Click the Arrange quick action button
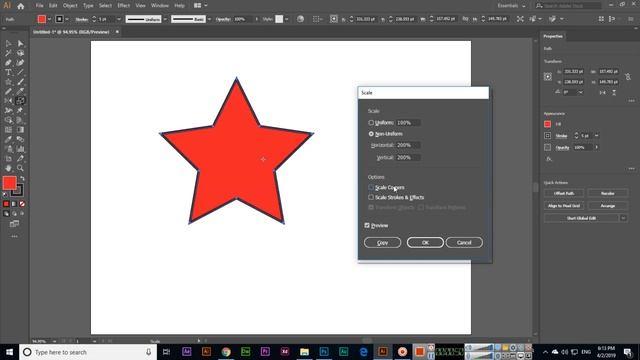 (x=607, y=206)
